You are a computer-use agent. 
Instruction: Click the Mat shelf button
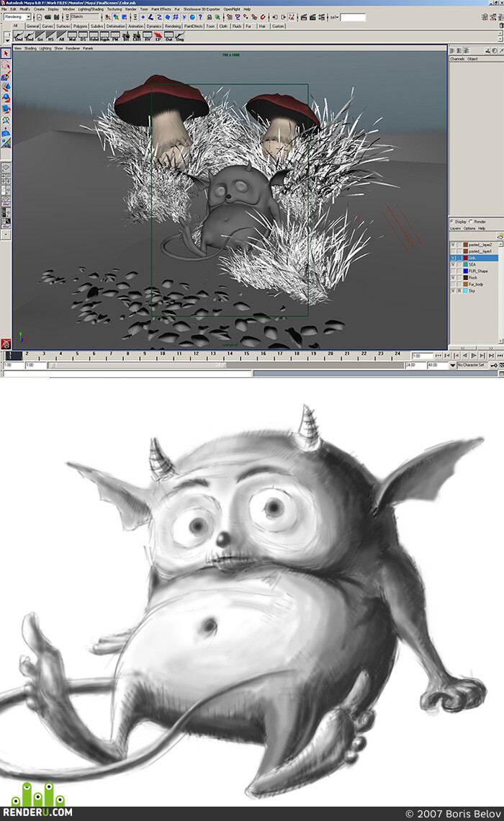[x=72, y=37]
